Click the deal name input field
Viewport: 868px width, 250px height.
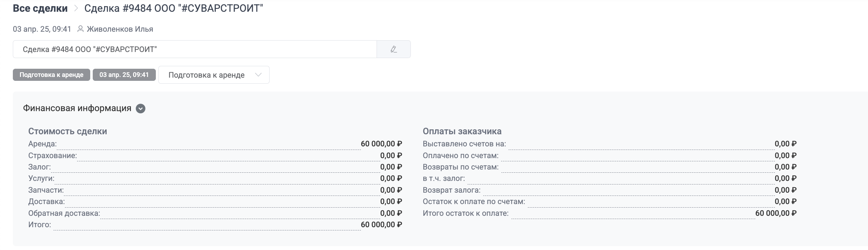point(195,49)
